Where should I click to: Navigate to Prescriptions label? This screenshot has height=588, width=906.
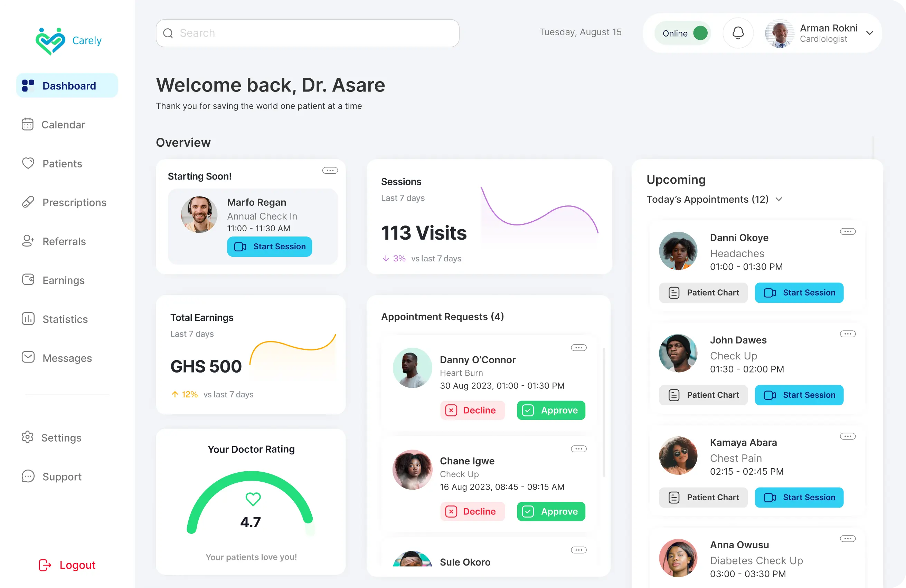pos(74,202)
